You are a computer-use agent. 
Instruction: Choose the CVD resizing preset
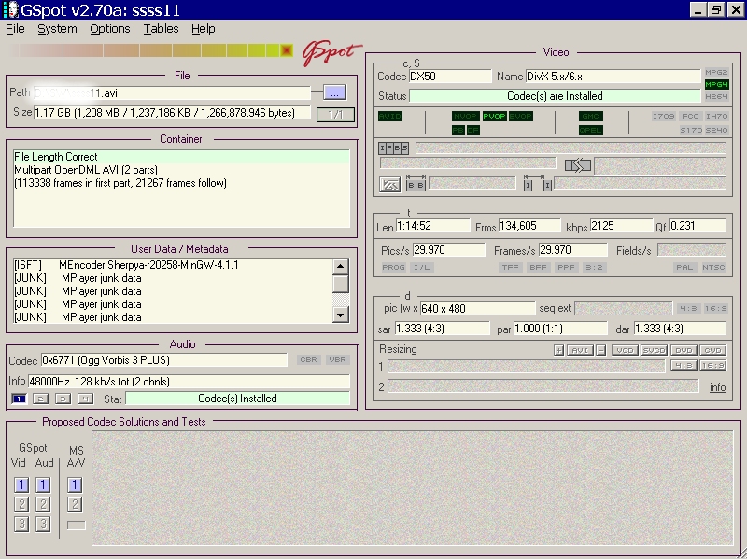pyautogui.click(x=712, y=351)
